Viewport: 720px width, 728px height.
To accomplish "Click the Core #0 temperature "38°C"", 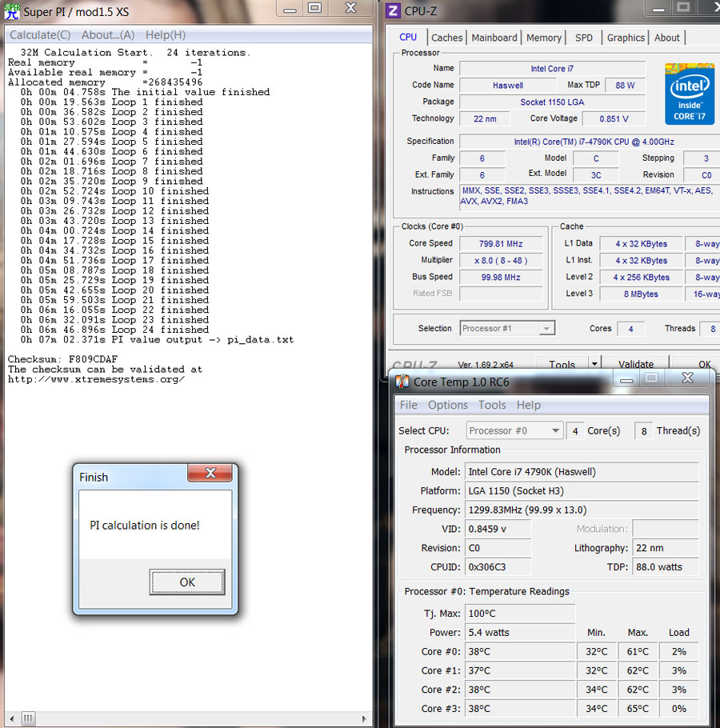I will (x=520, y=651).
